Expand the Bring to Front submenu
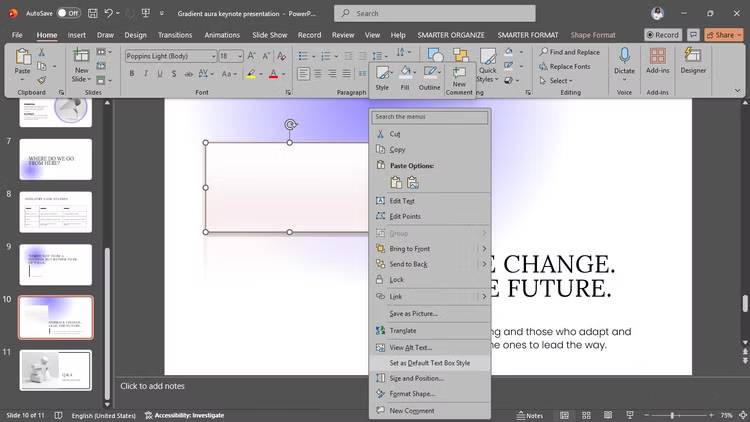Image resolution: width=750 pixels, height=422 pixels. [x=484, y=248]
